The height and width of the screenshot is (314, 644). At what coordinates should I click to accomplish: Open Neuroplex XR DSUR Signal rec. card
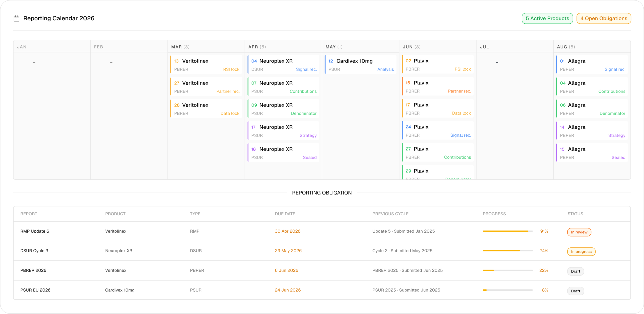284,65
